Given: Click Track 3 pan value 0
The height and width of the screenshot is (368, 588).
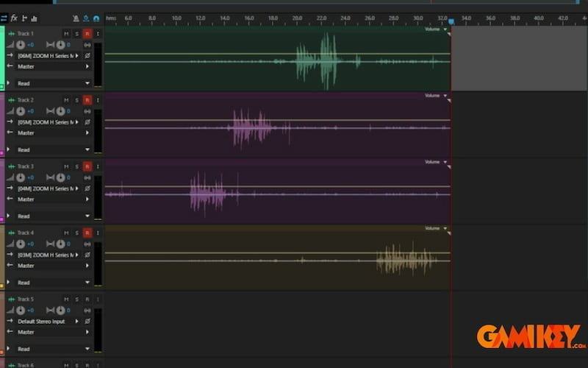Looking at the screenshot, I should tap(68, 177).
